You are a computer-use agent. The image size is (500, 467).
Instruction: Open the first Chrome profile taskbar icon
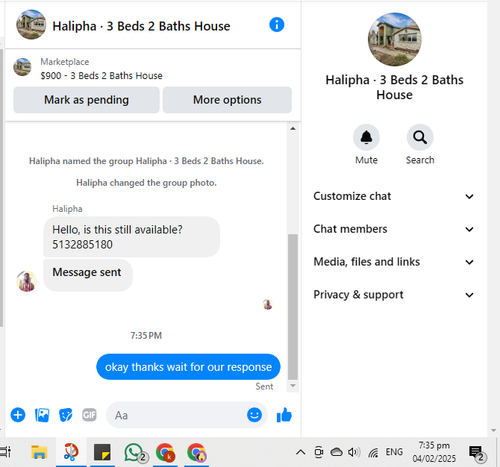165,453
